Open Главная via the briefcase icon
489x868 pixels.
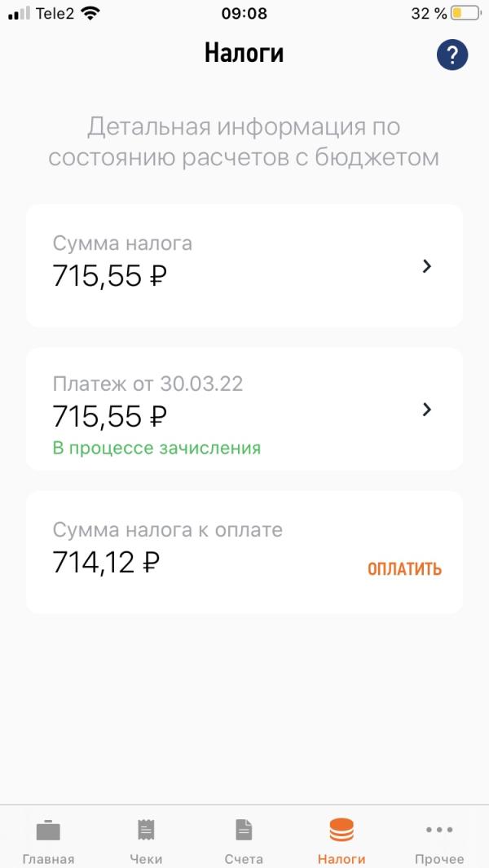click(x=48, y=831)
